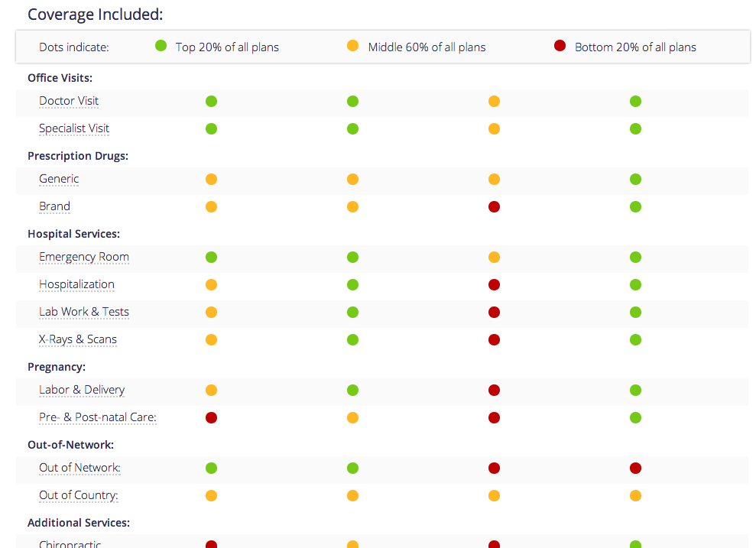Open the Emergency Room link
The height and width of the screenshot is (548, 756).
84,257
